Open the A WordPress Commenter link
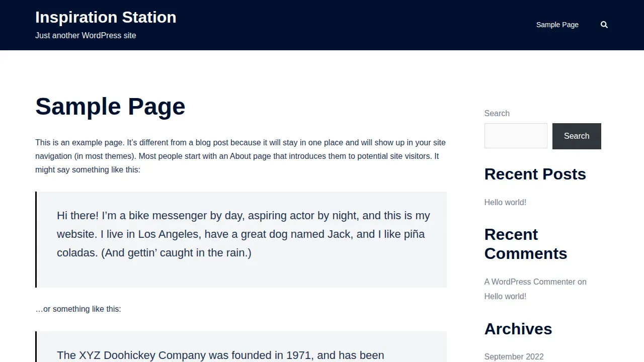 pos(530,282)
